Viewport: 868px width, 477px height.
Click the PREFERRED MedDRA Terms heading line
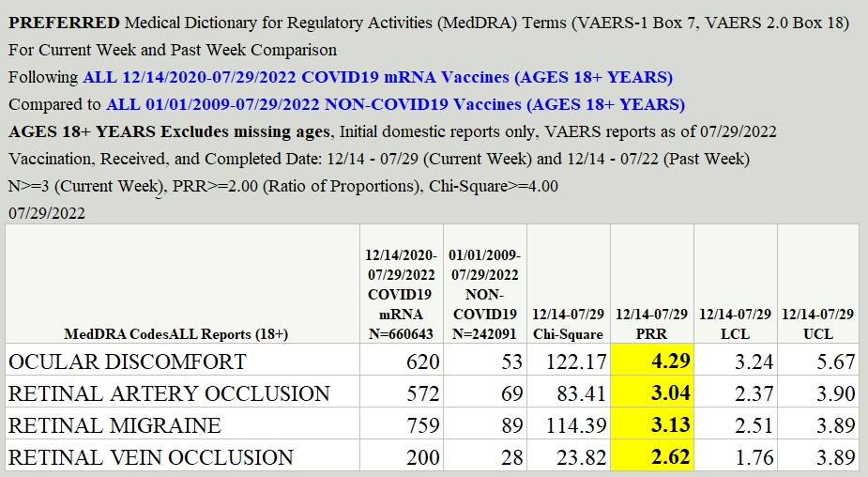(x=429, y=23)
